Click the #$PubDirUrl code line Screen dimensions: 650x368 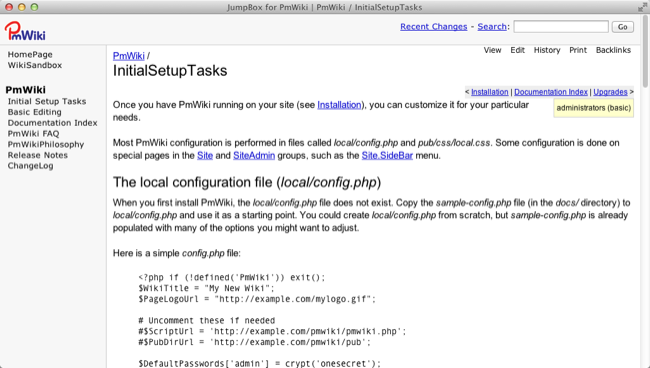(255, 342)
